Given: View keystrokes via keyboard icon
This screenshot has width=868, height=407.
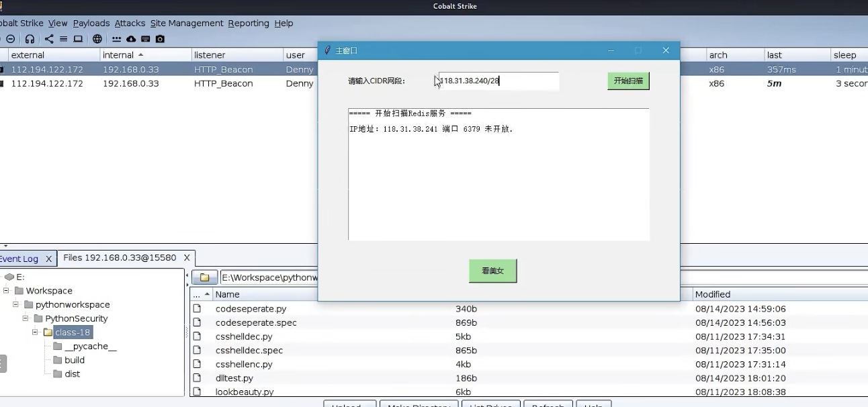Looking at the screenshot, I should 145,39.
